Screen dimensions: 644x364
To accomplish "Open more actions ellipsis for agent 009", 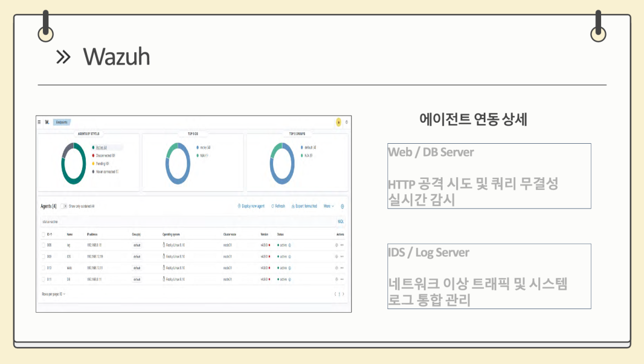I will point(342,257).
